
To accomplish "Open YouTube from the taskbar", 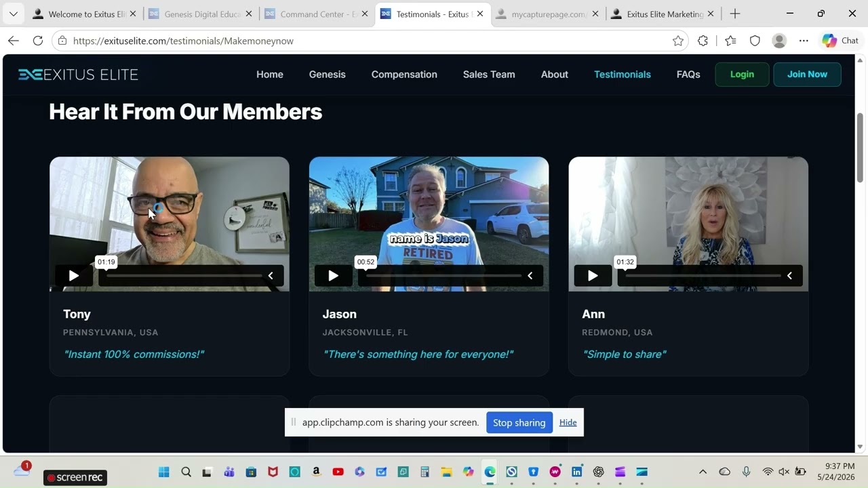I will (338, 472).
